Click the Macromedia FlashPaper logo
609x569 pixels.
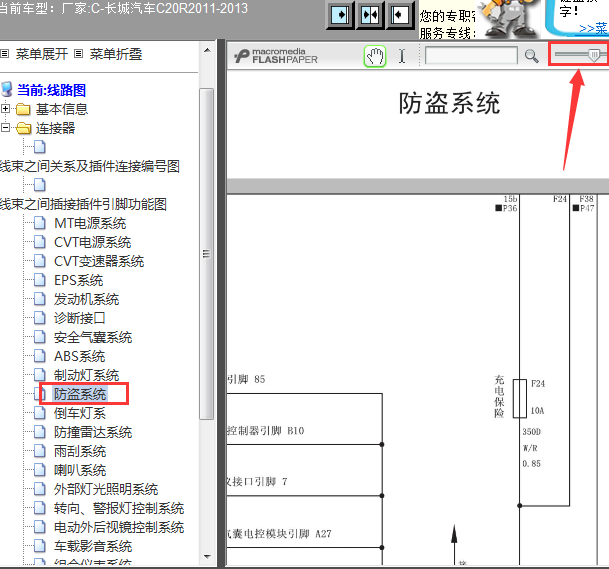pyautogui.click(x=276, y=56)
